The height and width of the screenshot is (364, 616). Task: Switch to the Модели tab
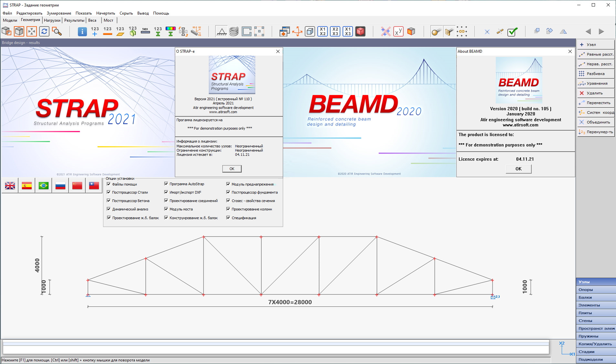coord(10,20)
